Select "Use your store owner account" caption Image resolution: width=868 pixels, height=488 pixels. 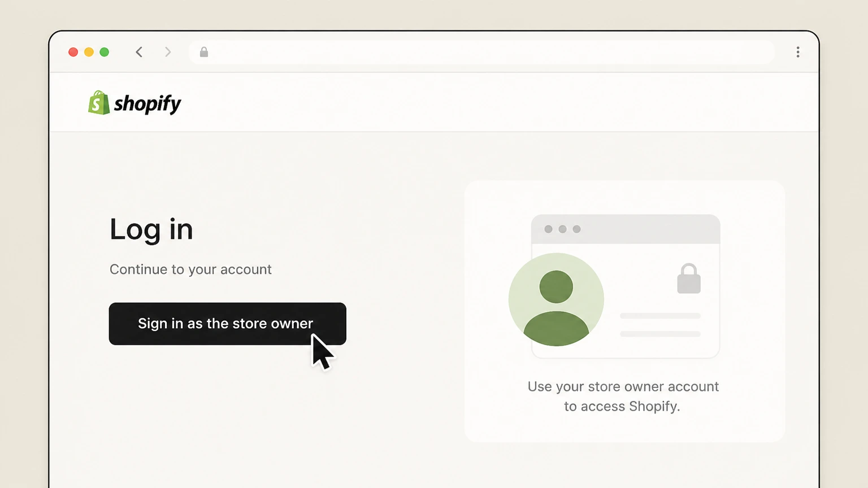[x=623, y=387]
